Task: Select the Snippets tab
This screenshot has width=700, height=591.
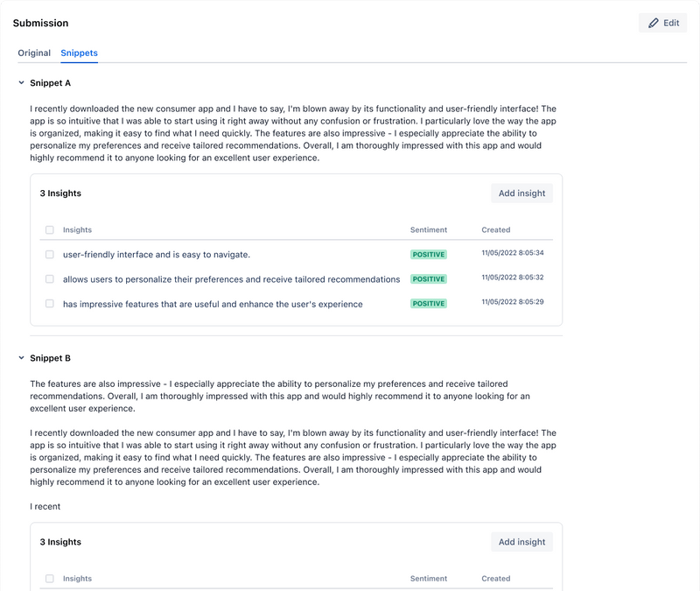Action: (79, 53)
